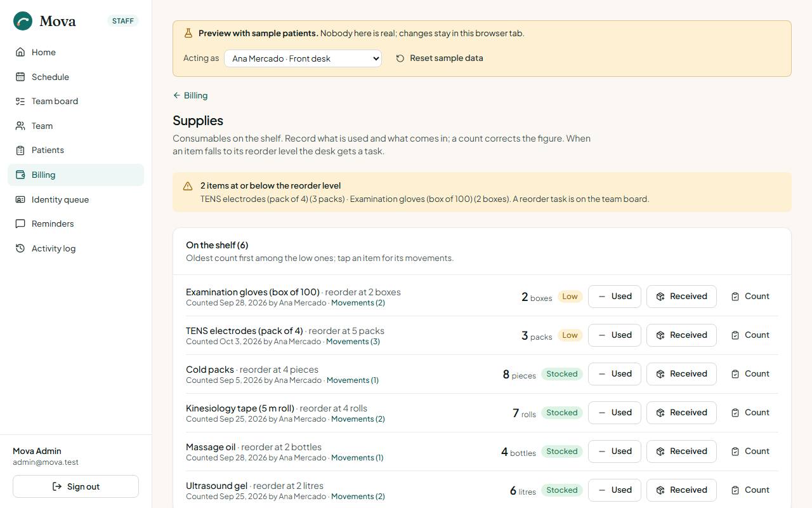Click the admin@mova.test email text
The image size is (812, 508).
46,462
